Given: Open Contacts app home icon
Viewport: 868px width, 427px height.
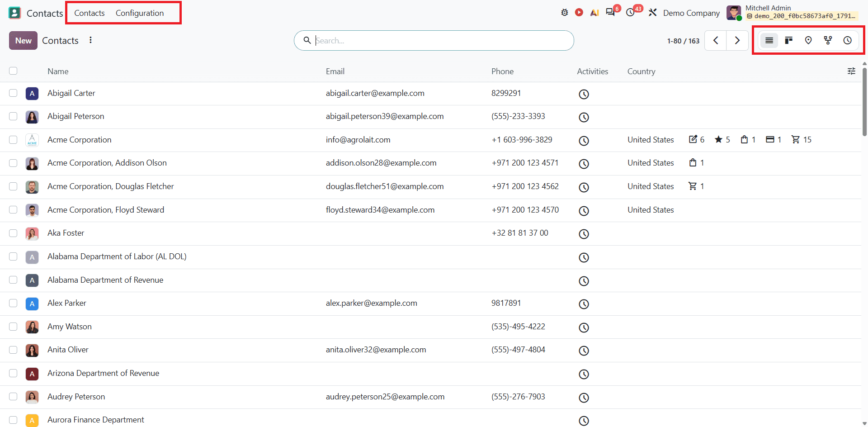Looking at the screenshot, I should tap(15, 13).
